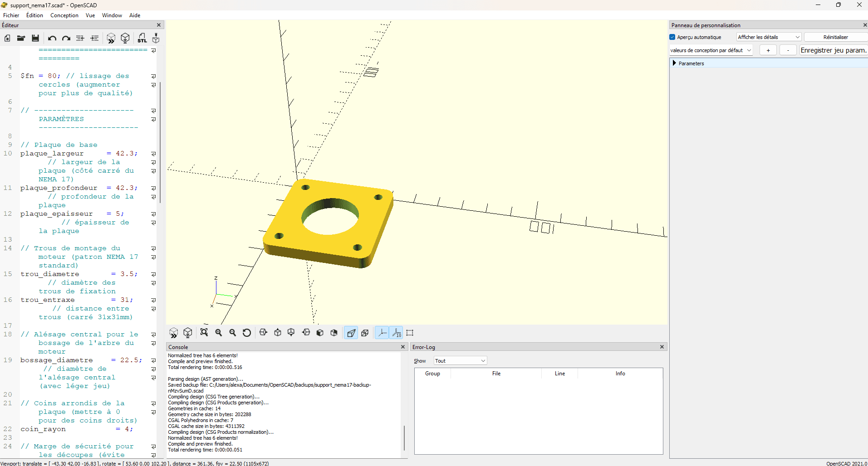Click the Réinitialiser button
868x466 pixels.
point(835,37)
